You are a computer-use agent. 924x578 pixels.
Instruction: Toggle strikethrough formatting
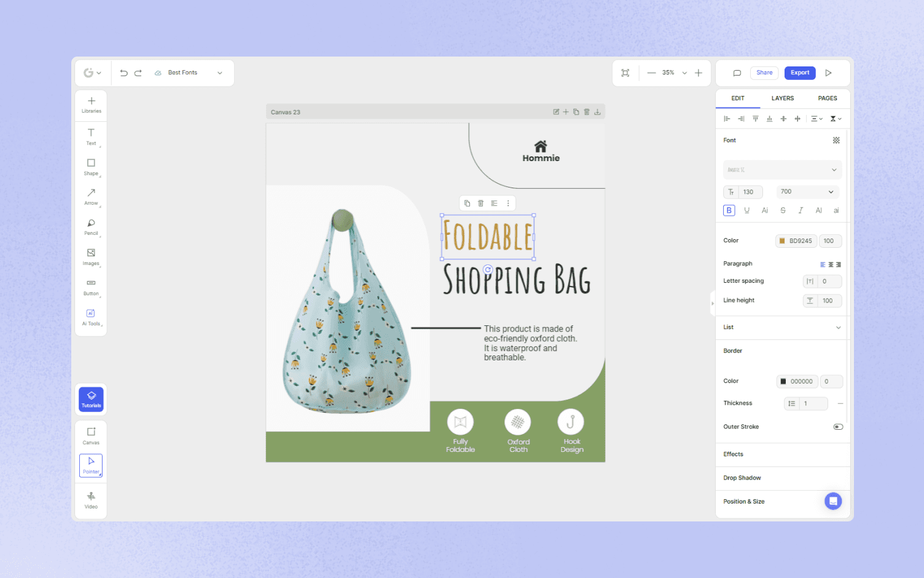[x=783, y=210]
